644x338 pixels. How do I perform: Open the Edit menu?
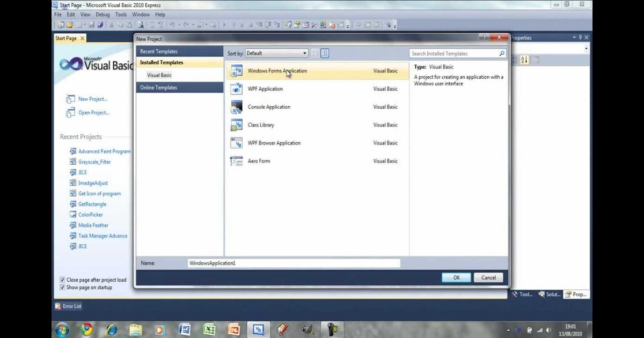tap(71, 14)
